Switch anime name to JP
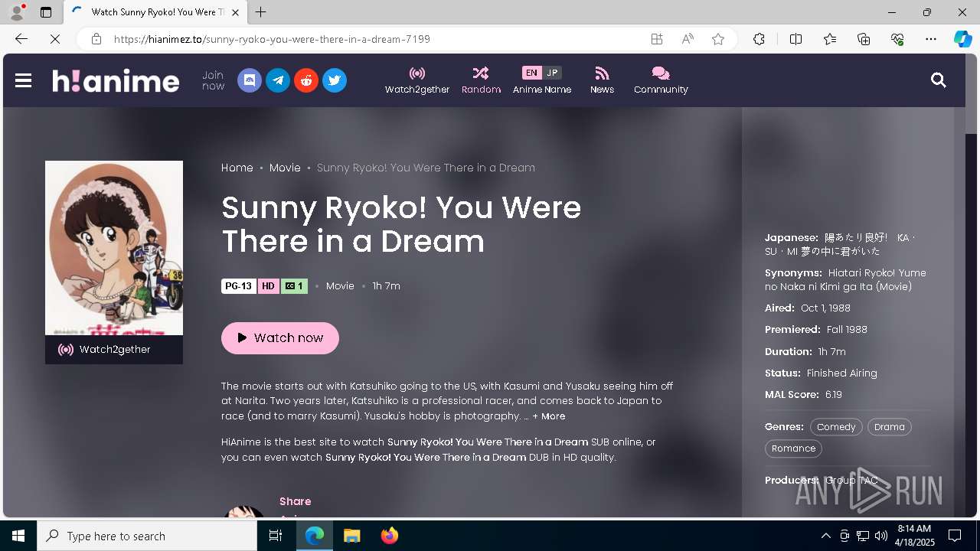980x551 pixels. click(x=552, y=73)
